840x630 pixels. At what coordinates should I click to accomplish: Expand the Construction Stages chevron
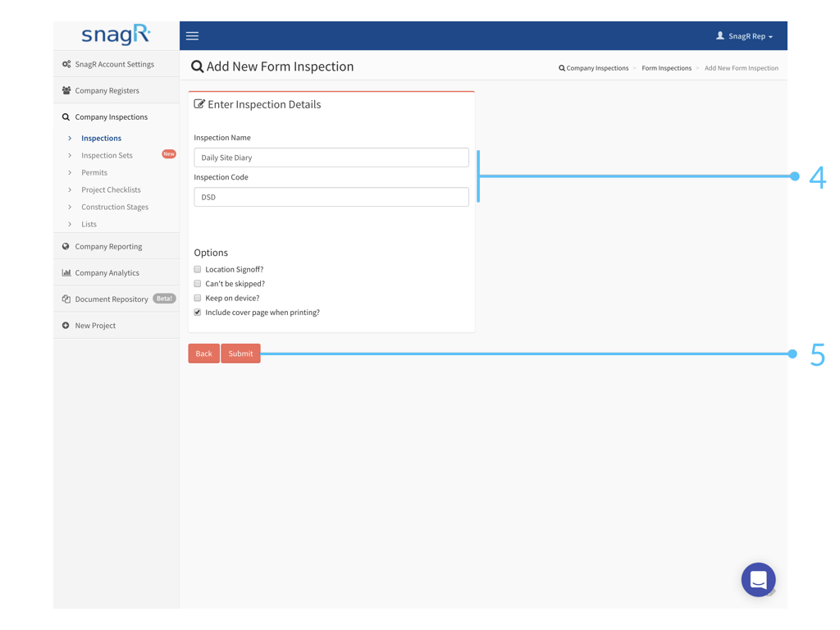[x=70, y=207]
